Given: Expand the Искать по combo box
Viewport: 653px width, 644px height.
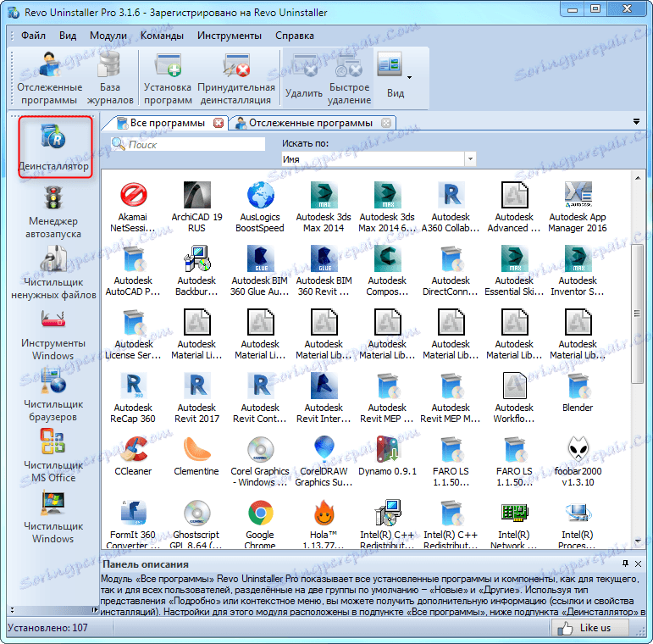Looking at the screenshot, I should click(470, 159).
